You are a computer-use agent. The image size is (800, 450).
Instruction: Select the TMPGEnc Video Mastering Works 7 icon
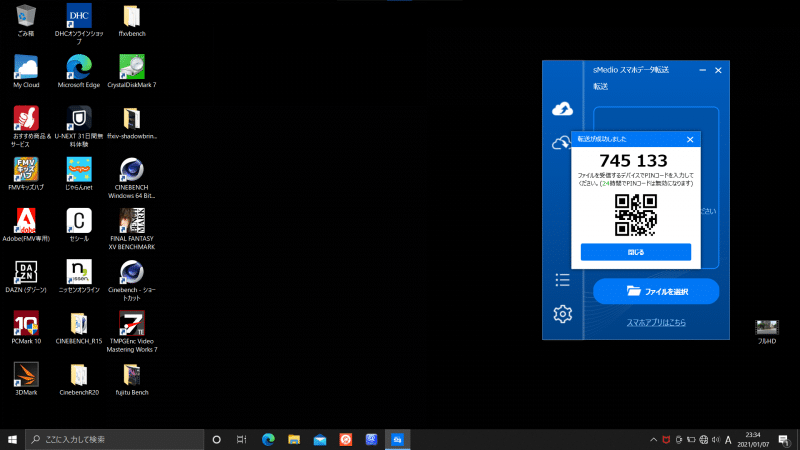132,332
